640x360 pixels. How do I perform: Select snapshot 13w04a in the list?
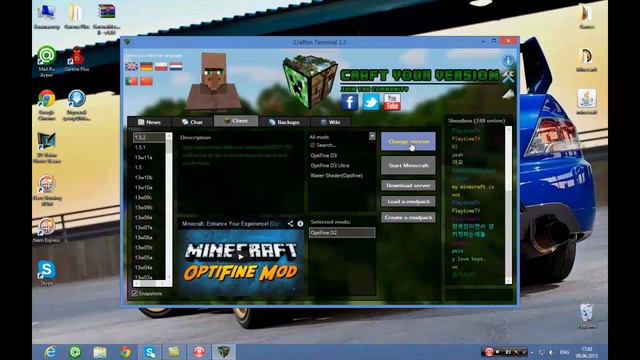[x=149, y=267]
